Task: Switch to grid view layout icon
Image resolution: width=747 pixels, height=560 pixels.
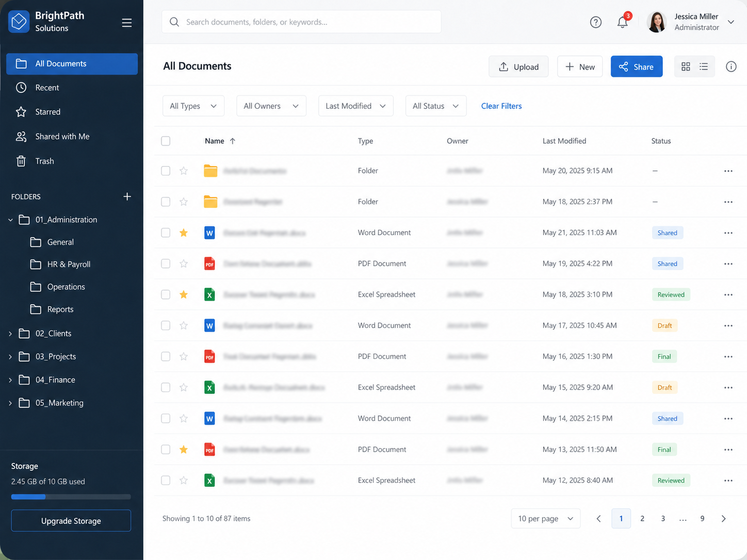Action: (x=686, y=67)
